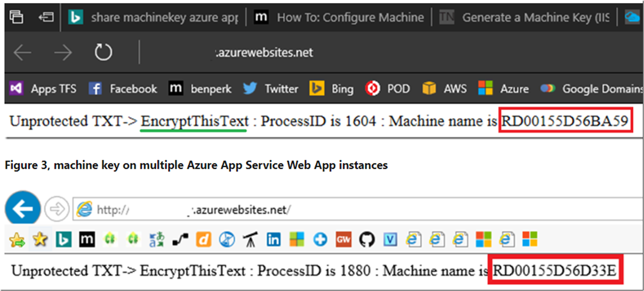Open the Facebook bookmark
The width and height of the screenshot is (644, 291).
123,89
